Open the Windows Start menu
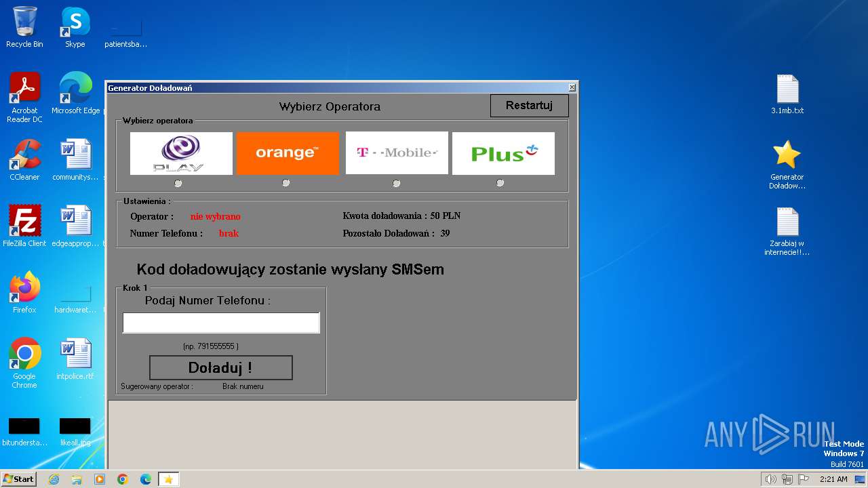The height and width of the screenshot is (488, 868). 19,479
